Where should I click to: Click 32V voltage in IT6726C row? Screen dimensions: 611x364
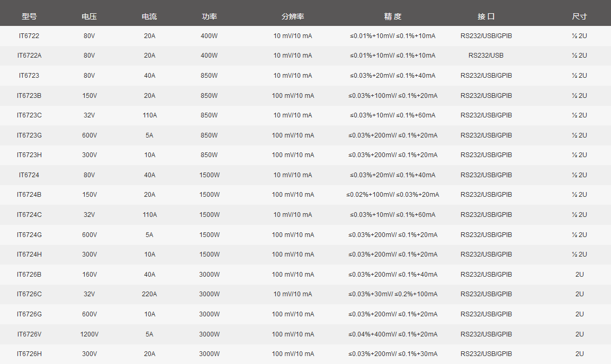pos(89,294)
